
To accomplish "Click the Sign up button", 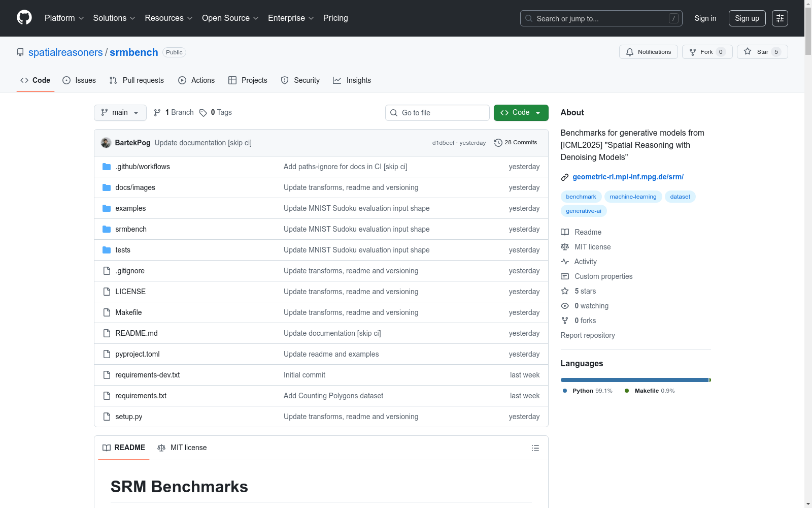I will (x=747, y=18).
